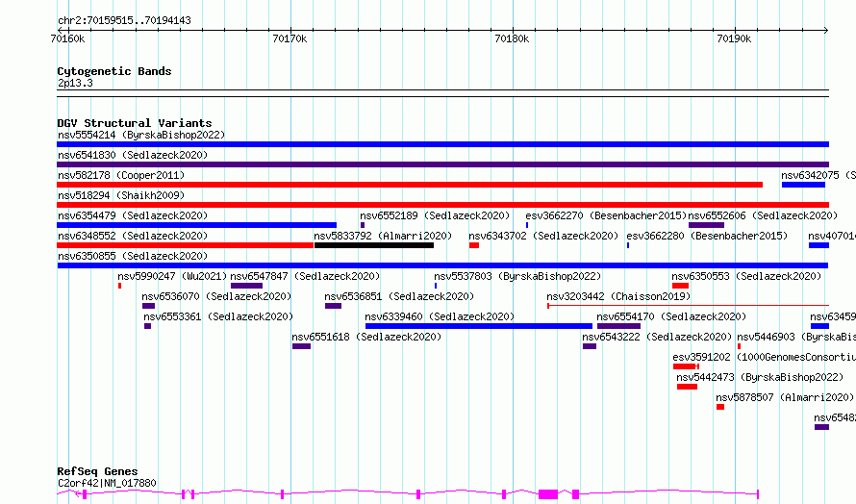Open the esv3662280 Besenbacher2015 label

tap(707, 236)
